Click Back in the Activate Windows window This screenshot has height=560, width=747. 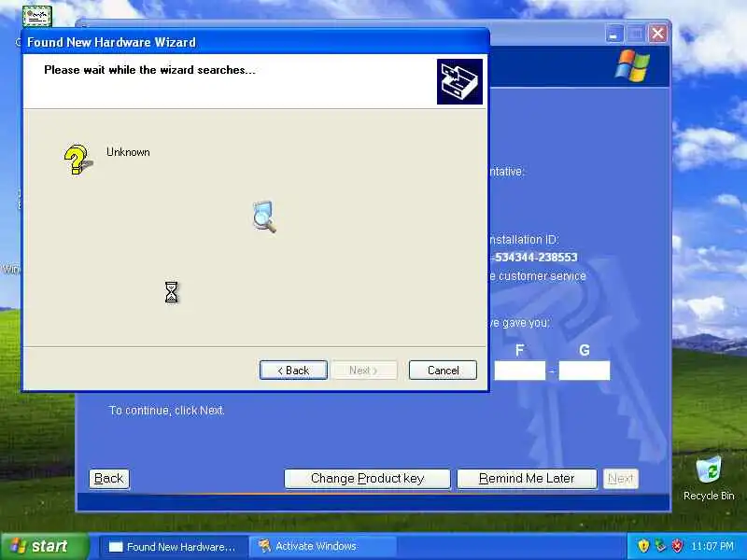pyautogui.click(x=108, y=478)
